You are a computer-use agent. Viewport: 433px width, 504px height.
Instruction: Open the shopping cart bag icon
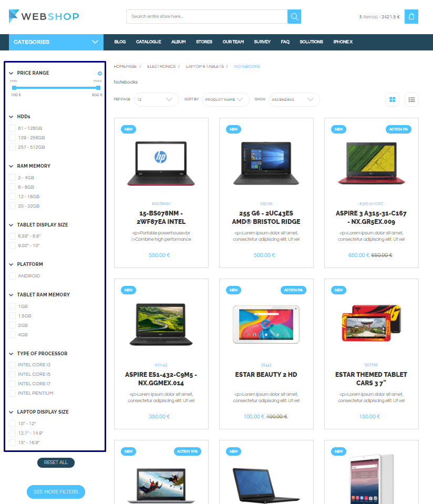tap(411, 16)
